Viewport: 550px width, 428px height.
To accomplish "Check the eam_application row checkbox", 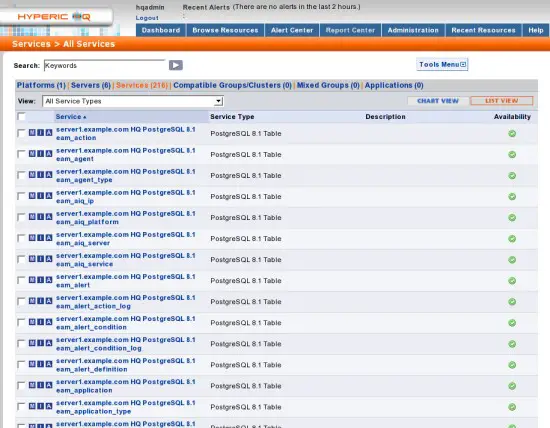I will [x=21, y=386].
